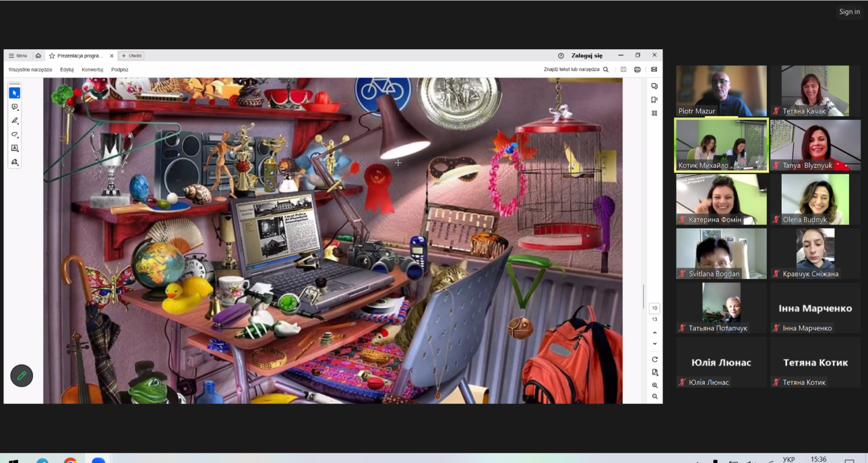The image size is (868, 463).
Task: Go to the next page arrow
Action: tap(654, 344)
